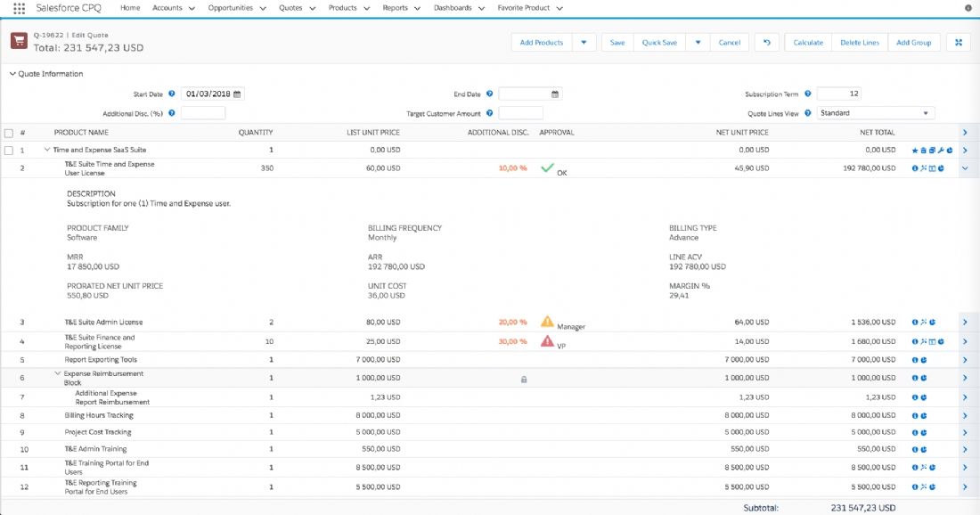The image size is (980, 515).
Task: Click the Cancel button
Action: point(730,43)
